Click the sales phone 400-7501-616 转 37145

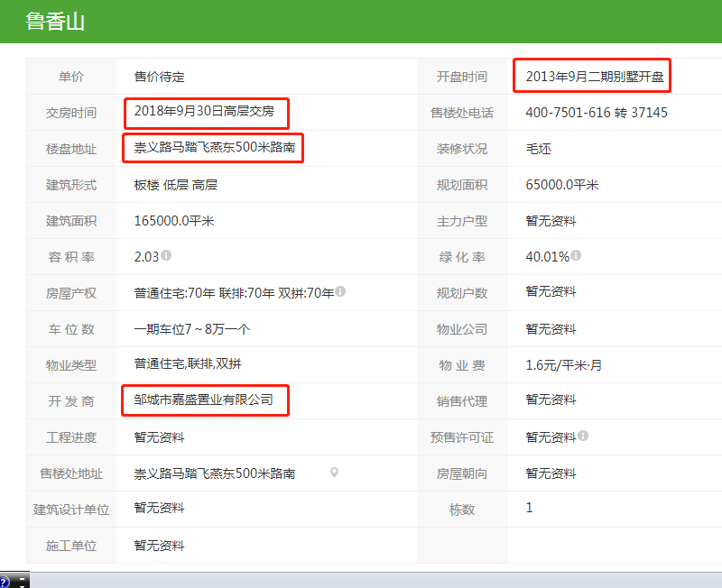pos(597,113)
